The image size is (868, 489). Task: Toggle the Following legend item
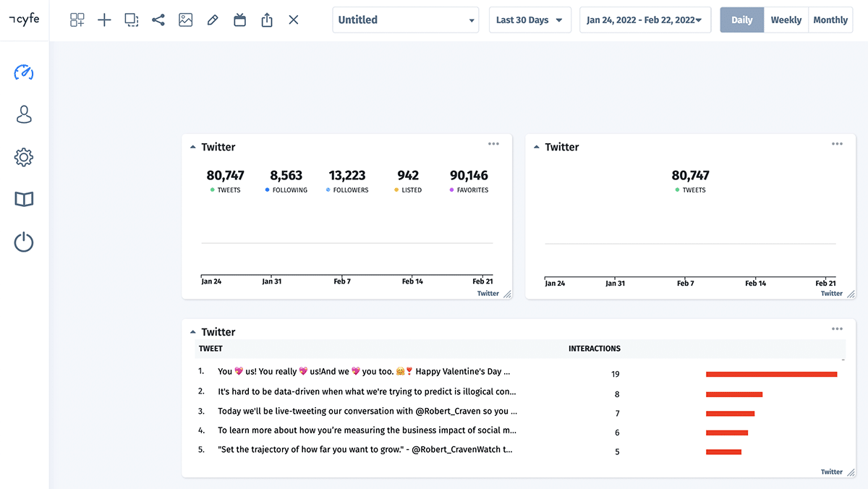tap(286, 190)
